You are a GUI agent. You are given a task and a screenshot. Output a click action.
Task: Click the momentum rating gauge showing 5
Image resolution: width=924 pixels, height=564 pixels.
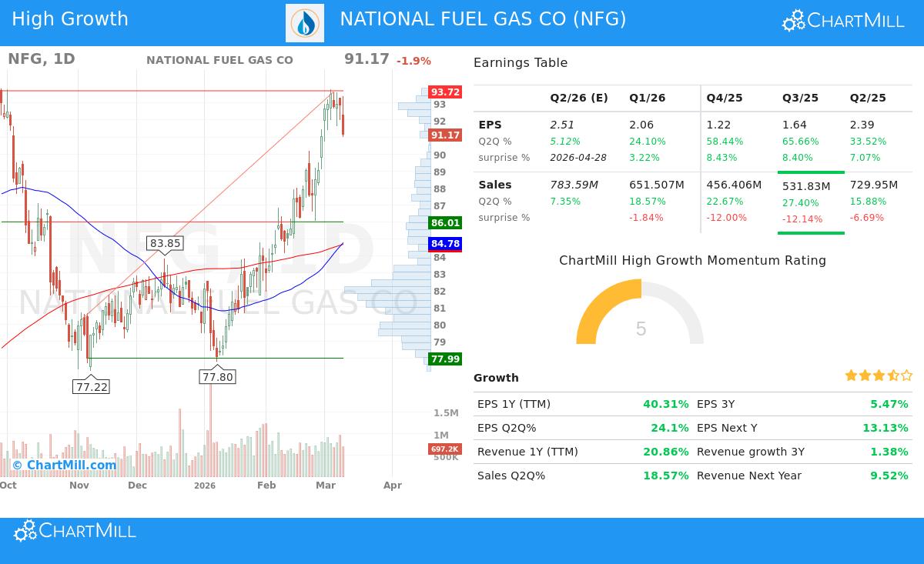(641, 315)
